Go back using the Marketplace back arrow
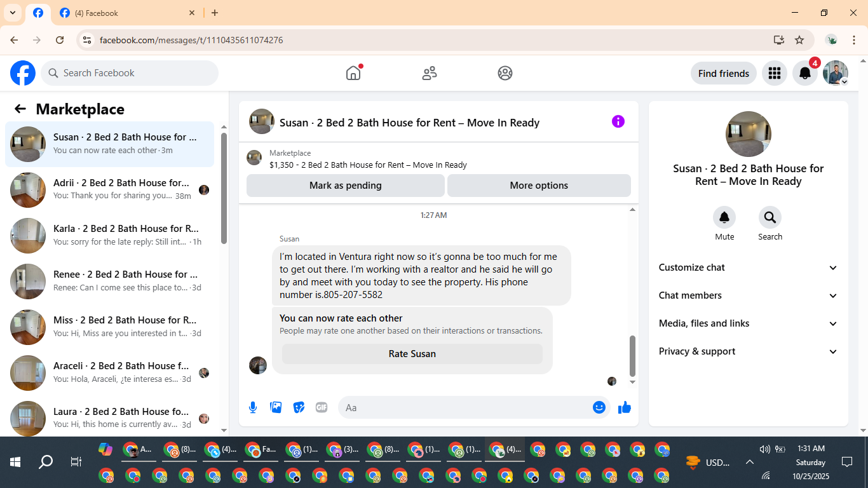 pyautogui.click(x=20, y=109)
